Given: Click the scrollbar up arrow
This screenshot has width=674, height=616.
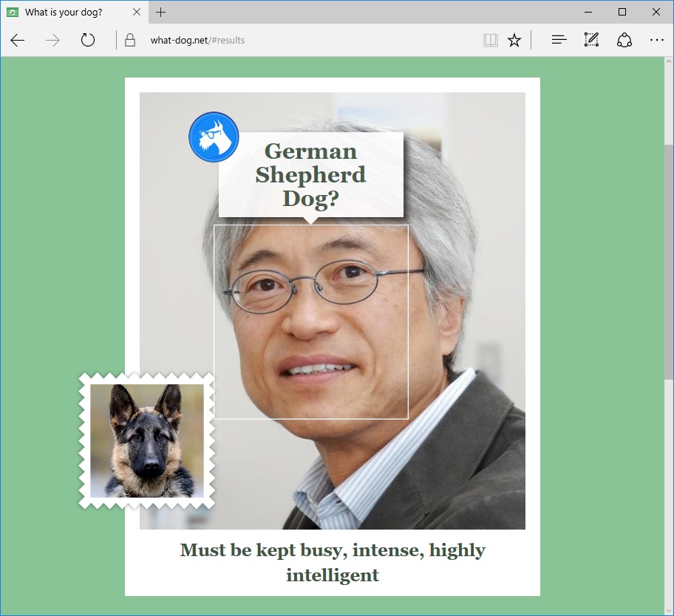Looking at the screenshot, I should (668, 61).
